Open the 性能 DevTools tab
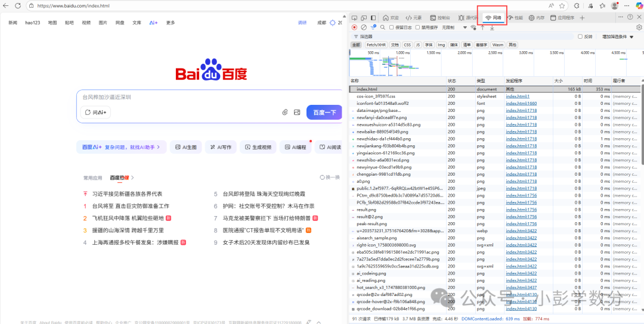The width and height of the screenshot is (644, 324). [x=515, y=18]
